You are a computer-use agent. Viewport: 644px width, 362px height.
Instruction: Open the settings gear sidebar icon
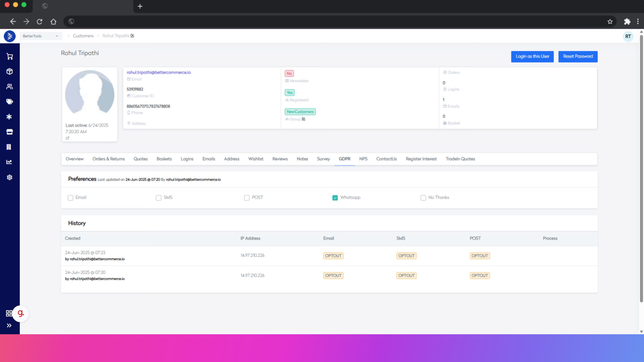point(9,177)
